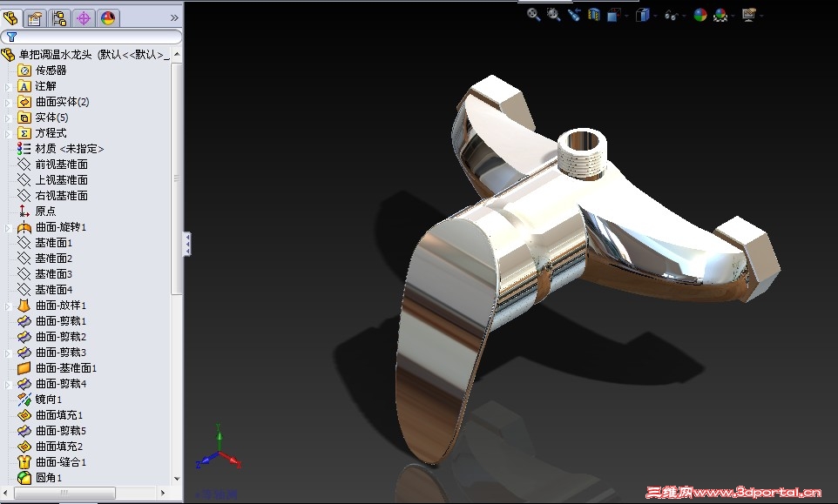Open dropdown arrow next to Apply Scene
This screenshot has height=504, width=838.
(733, 16)
